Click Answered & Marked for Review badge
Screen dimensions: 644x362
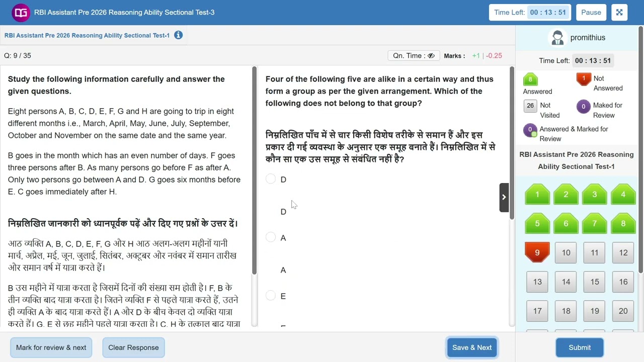click(x=530, y=130)
